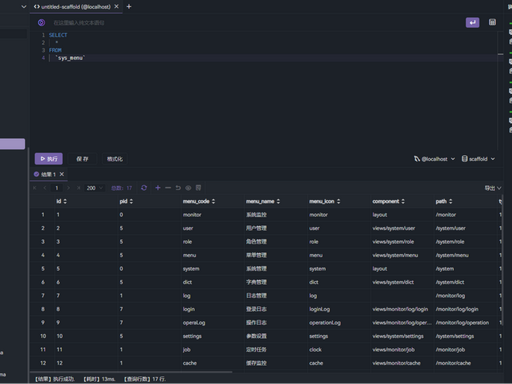Open the @localhost connection dropdown
This screenshot has height=384, width=512.
point(434,159)
